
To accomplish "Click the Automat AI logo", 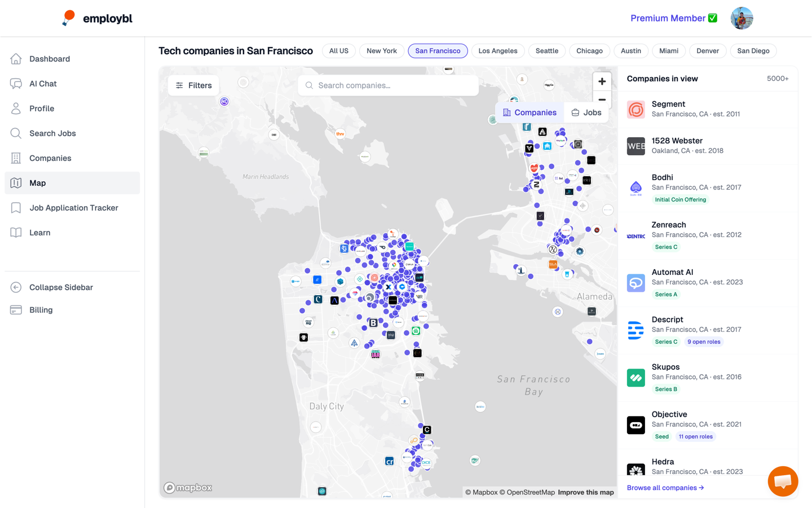I will click(x=636, y=283).
